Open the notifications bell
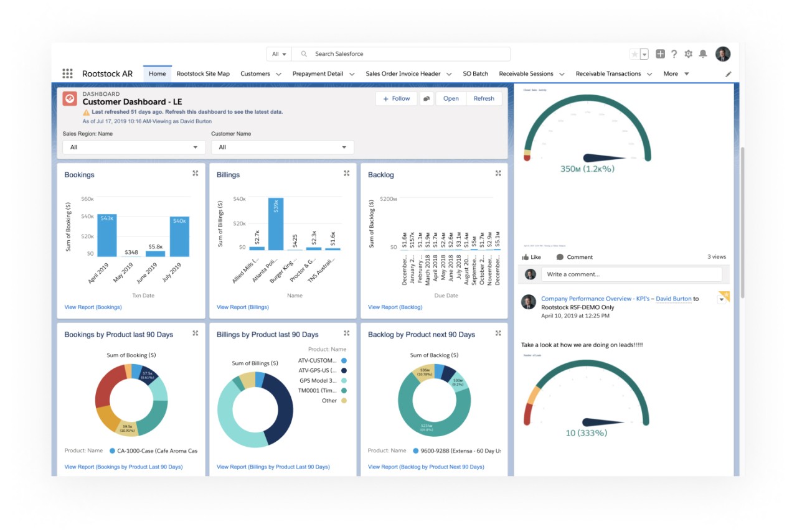797x532 pixels. coord(703,54)
